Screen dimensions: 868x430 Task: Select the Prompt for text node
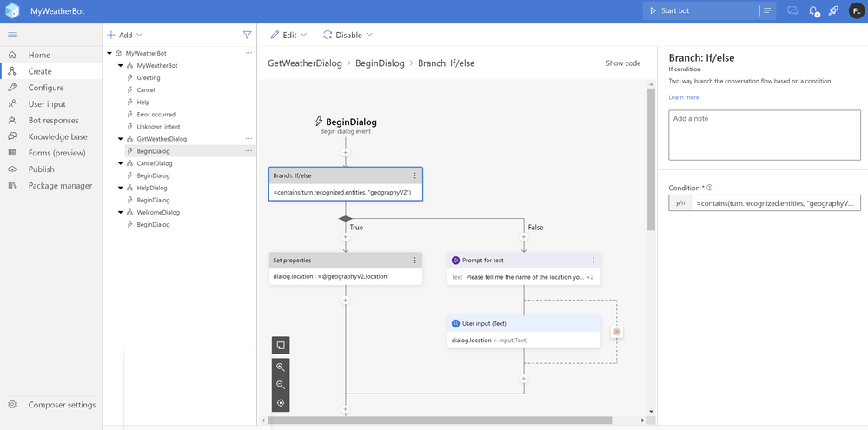[524, 269]
